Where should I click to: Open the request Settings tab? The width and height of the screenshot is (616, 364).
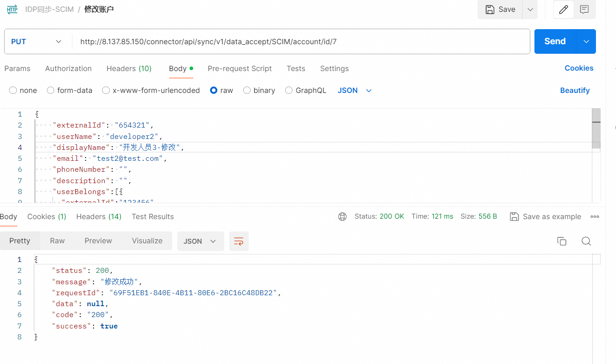[x=334, y=68]
